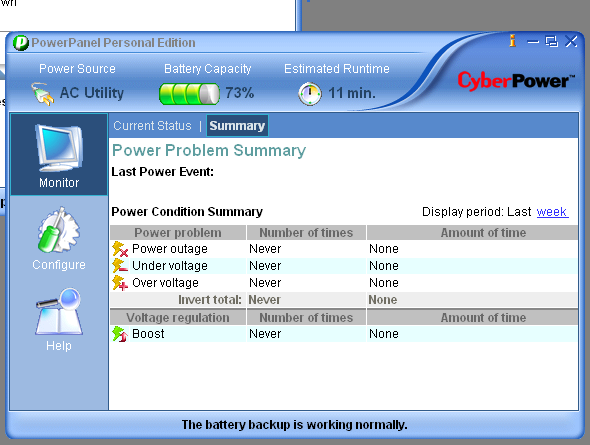This screenshot has height=445, width=590.
Task: Click the Voltage regulation column header
Action: tap(178, 318)
